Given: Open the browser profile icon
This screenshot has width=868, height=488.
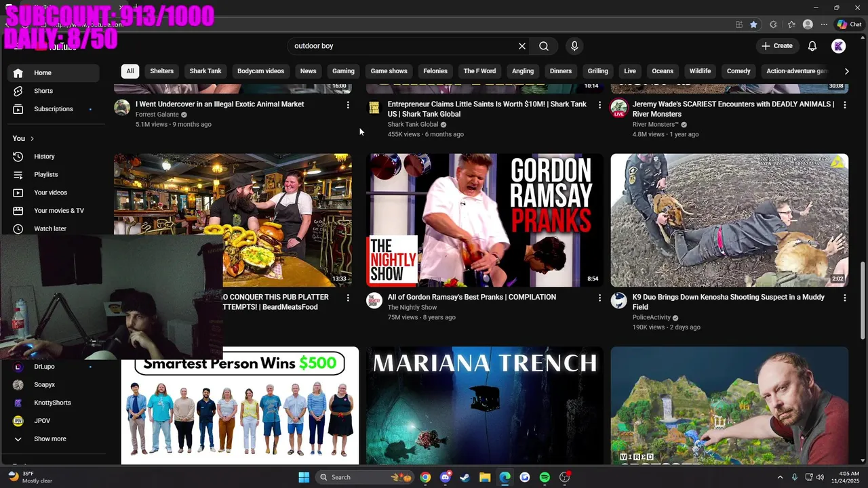Looking at the screenshot, I should pyautogui.click(x=808, y=24).
